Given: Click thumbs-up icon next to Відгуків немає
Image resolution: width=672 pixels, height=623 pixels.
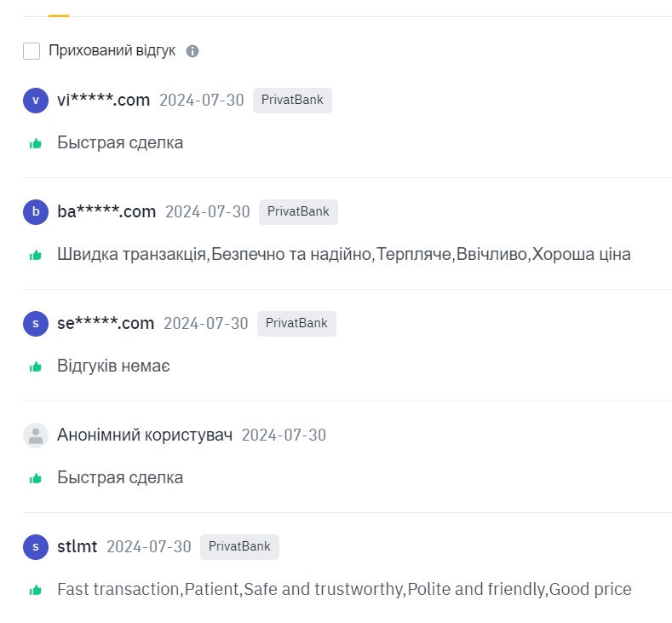Looking at the screenshot, I should coord(36,366).
